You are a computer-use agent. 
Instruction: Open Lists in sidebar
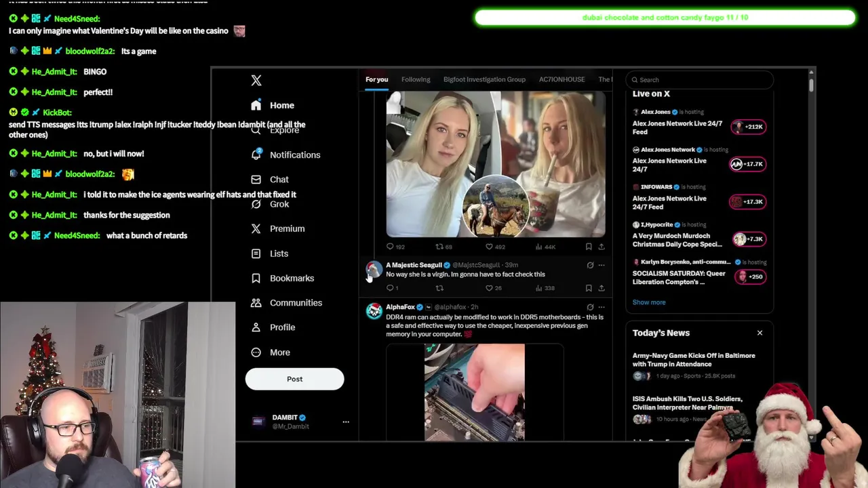point(270,253)
